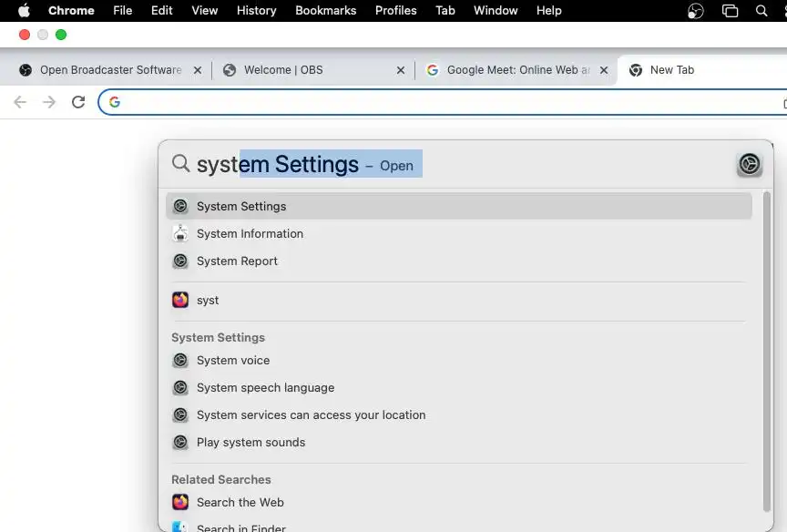Click the Spotlight results scrollbar
This screenshot has width=787, height=532.
766,352
